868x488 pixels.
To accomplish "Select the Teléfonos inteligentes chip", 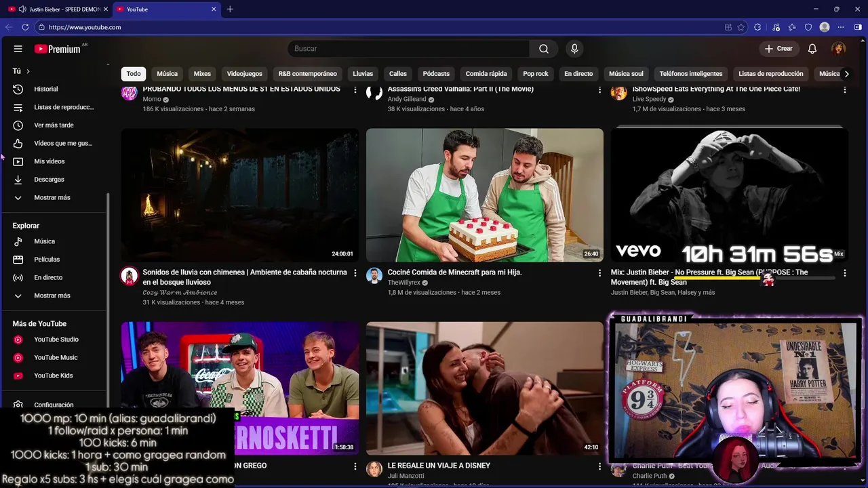I will tap(691, 74).
